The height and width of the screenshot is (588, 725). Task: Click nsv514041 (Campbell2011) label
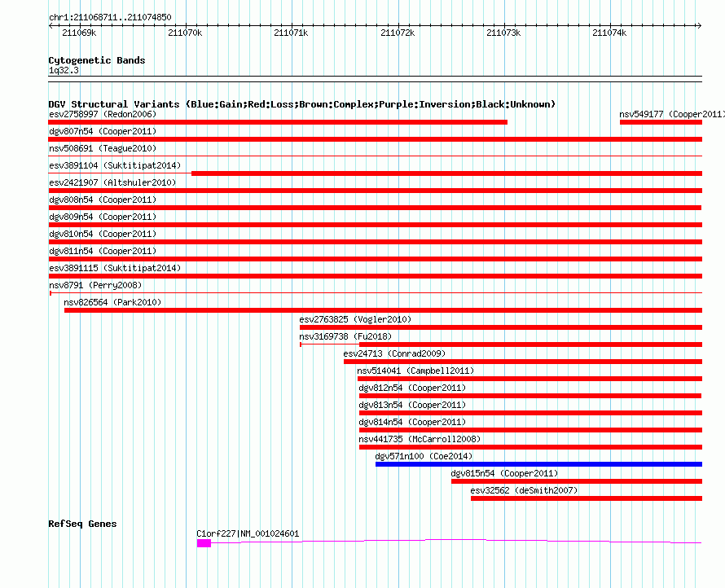[415, 371]
